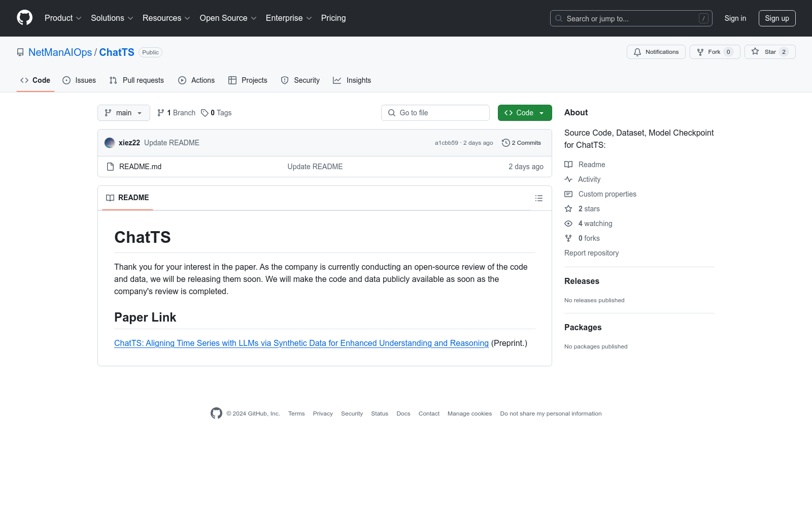Click the Readme link in About
The image size is (812, 508).
coord(585,165)
